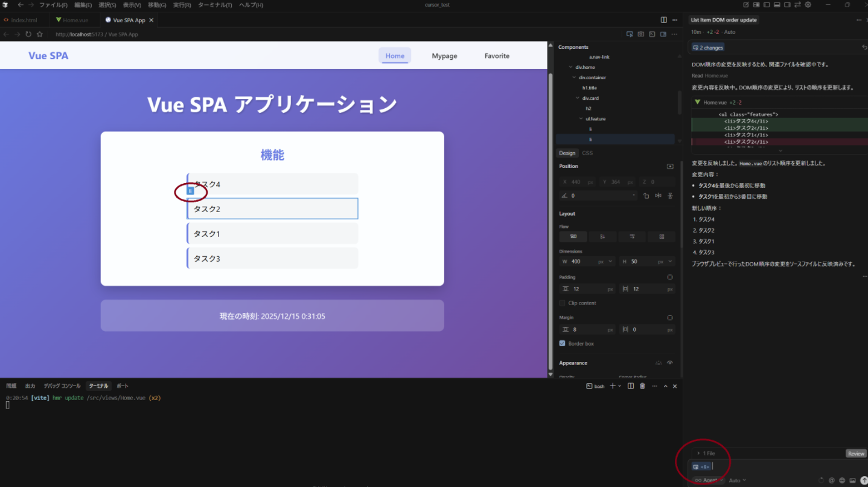Open the browser console icon
The image size is (868, 487).
click(652, 34)
